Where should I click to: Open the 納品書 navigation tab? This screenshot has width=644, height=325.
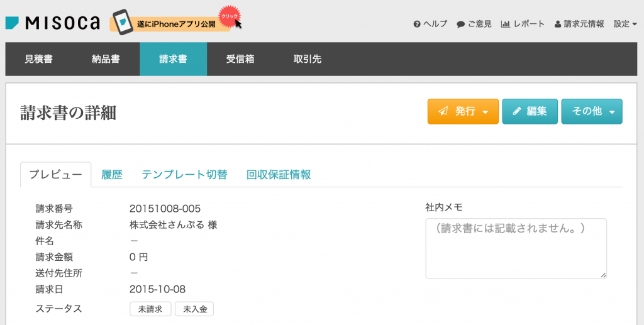106,59
